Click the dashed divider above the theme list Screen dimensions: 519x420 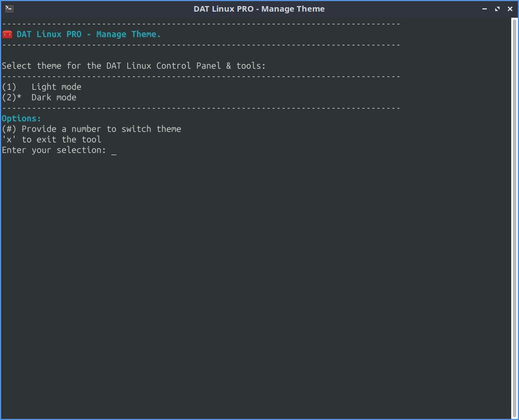coord(200,76)
